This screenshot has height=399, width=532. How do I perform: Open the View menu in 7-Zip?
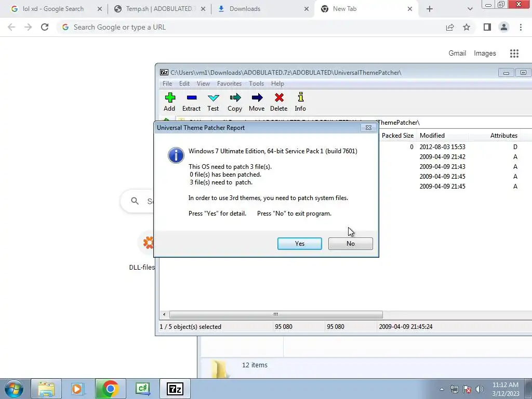tap(203, 84)
